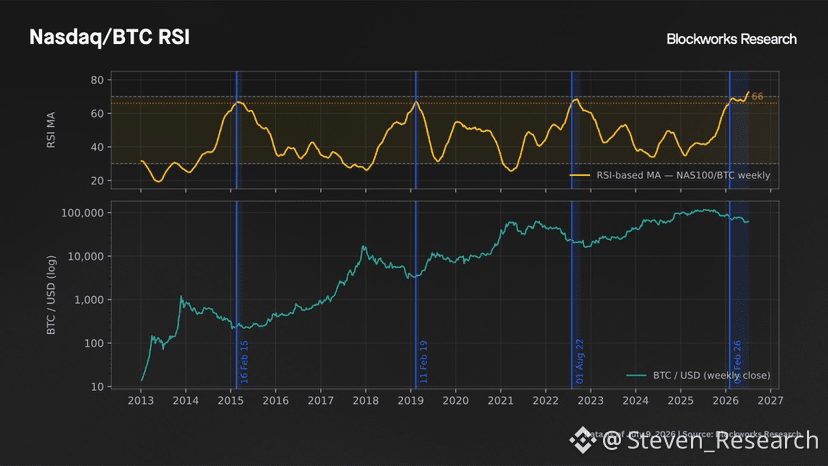
Task: Click the Nasdaq/BTC RSI chart title
Action: pos(109,38)
